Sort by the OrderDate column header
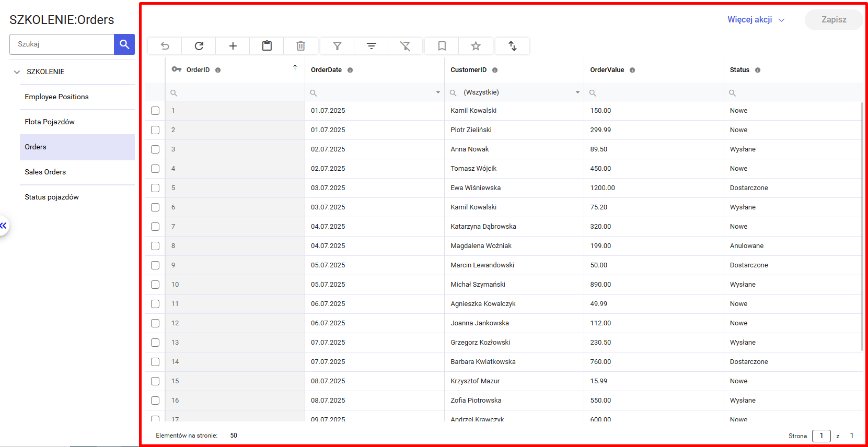The image size is (868, 447). coord(326,70)
